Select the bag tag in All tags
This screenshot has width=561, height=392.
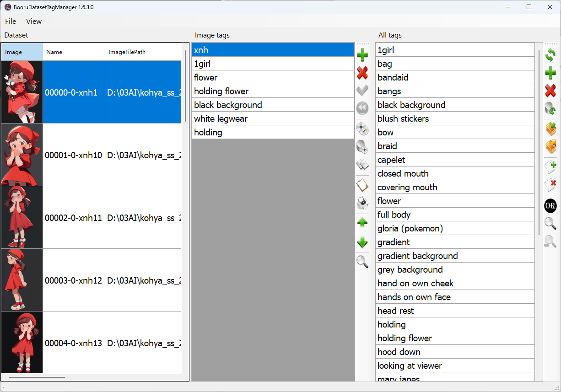coord(455,64)
